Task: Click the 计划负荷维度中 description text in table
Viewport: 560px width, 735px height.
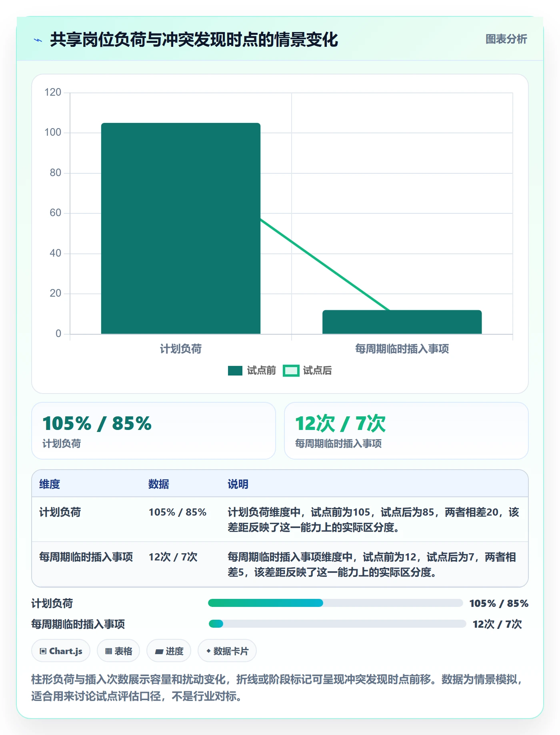Action: (x=373, y=520)
